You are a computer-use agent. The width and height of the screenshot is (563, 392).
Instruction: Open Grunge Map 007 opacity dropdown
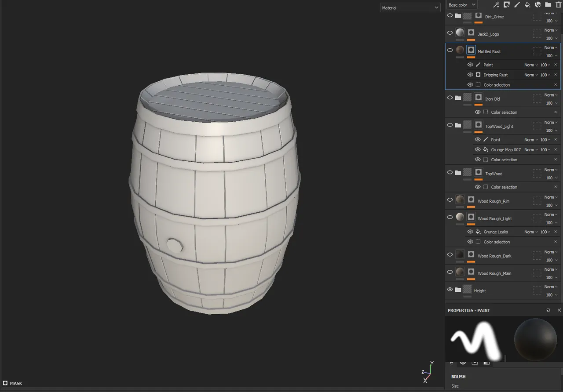[545, 149]
